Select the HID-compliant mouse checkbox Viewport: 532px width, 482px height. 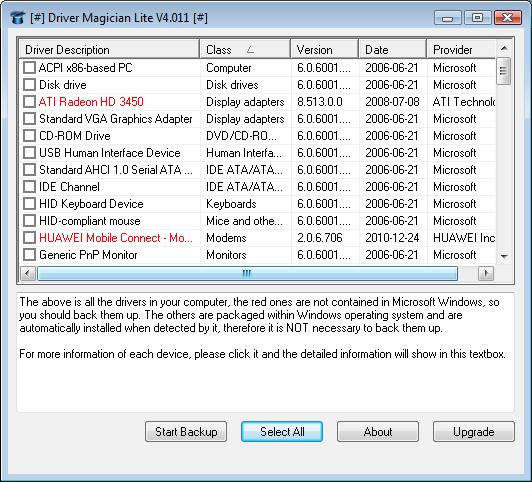tap(30, 221)
